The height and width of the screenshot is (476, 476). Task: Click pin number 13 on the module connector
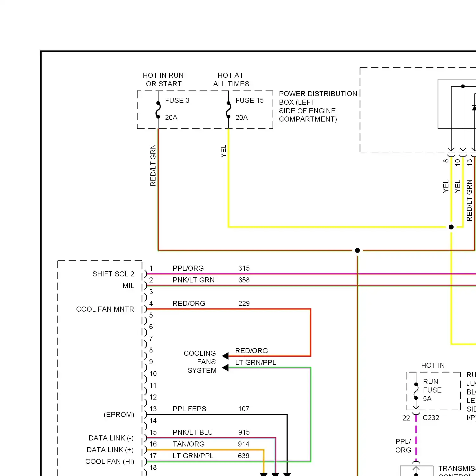(x=153, y=409)
